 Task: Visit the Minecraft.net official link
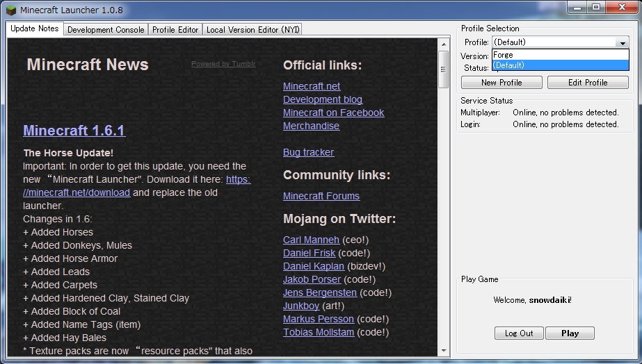pos(312,86)
